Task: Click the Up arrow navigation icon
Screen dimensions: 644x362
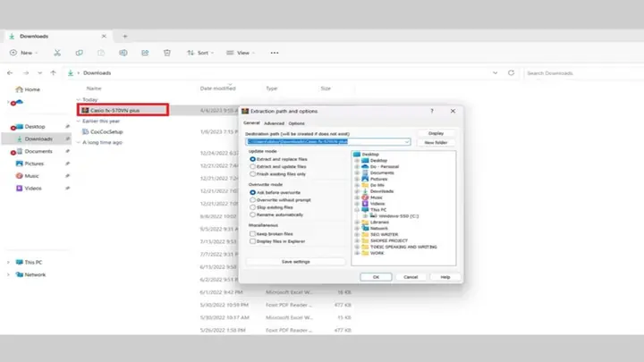Action: point(53,72)
